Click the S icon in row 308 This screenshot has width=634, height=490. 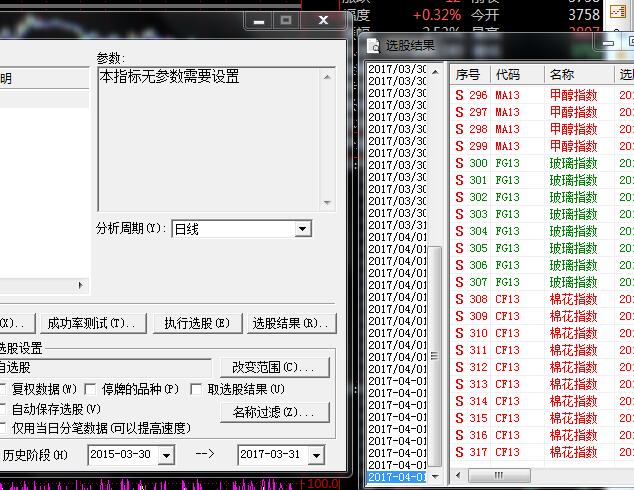click(x=459, y=299)
